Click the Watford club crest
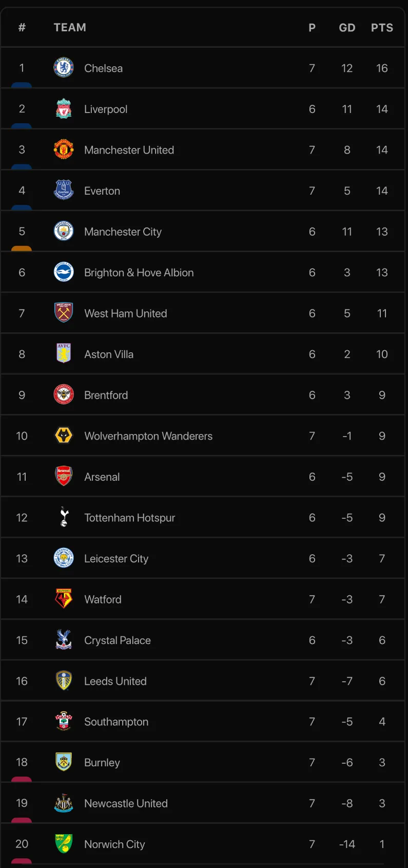 pyautogui.click(x=64, y=599)
